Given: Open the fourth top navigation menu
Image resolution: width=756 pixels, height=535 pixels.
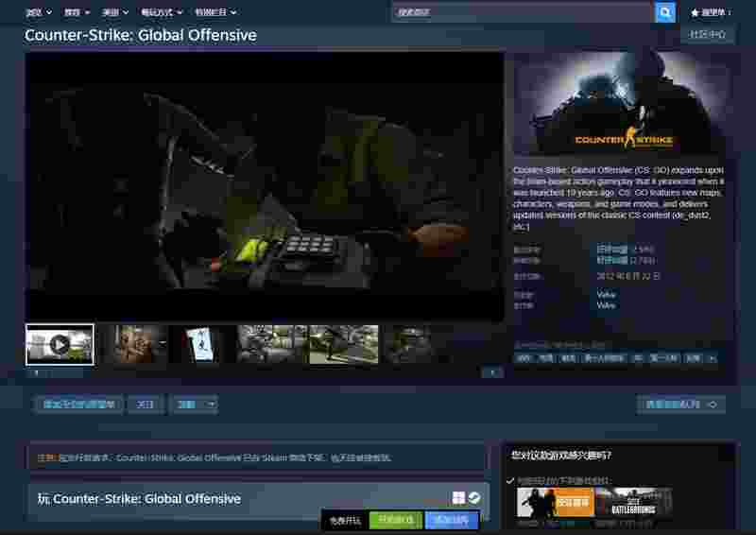Looking at the screenshot, I should point(161,12).
